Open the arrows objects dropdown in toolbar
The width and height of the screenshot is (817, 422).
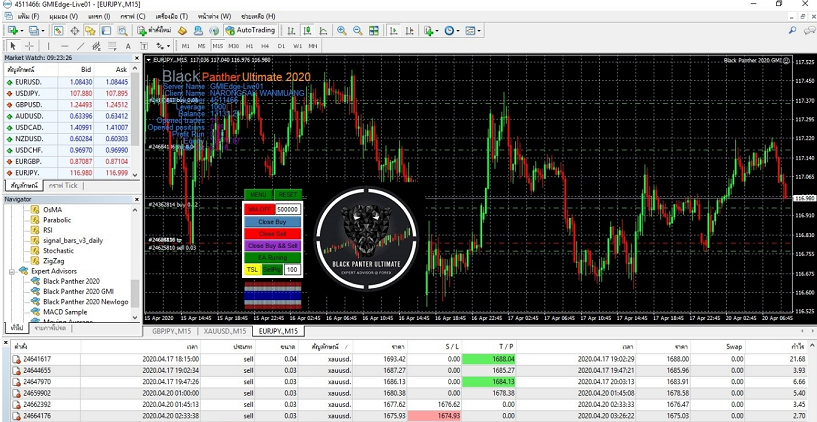[166, 46]
